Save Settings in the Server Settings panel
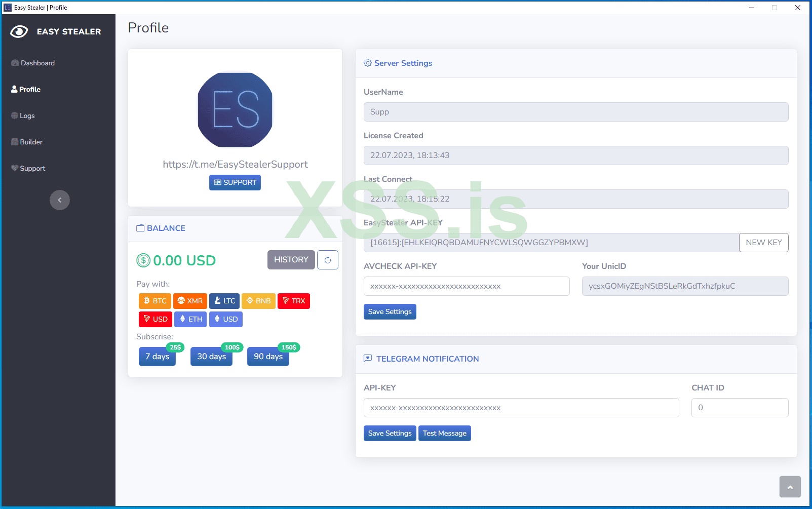This screenshot has height=509, width=812. pos(390,312)
